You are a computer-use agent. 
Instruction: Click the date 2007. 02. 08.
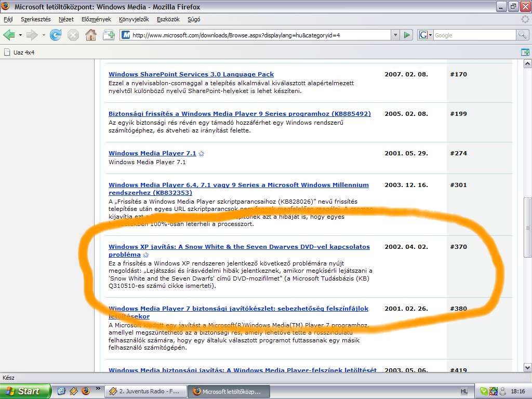(406, 74)
